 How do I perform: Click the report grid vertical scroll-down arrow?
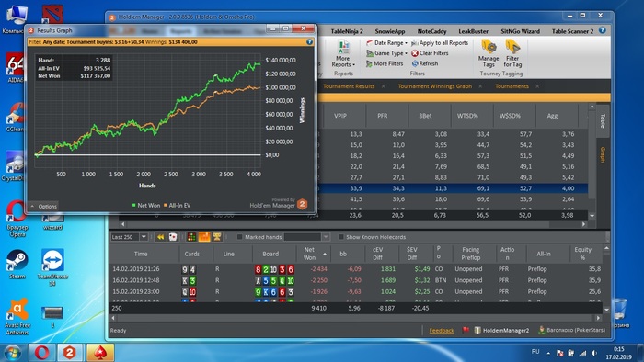click(592, 216)
